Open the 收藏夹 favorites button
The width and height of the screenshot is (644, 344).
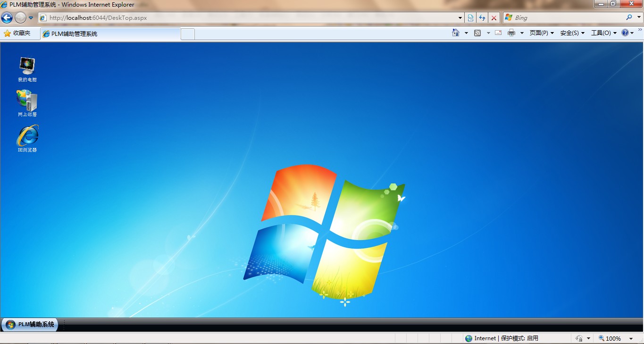(17, 33)
